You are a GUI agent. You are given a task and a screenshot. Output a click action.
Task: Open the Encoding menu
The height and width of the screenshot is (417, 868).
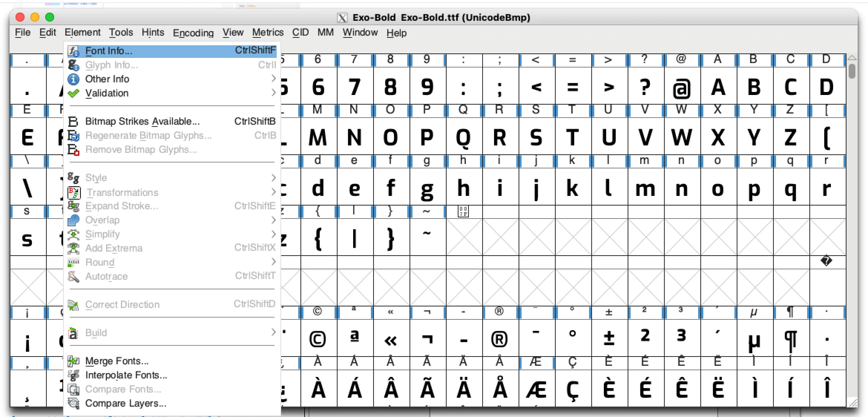pyautogui.click(x=193, y=33)
